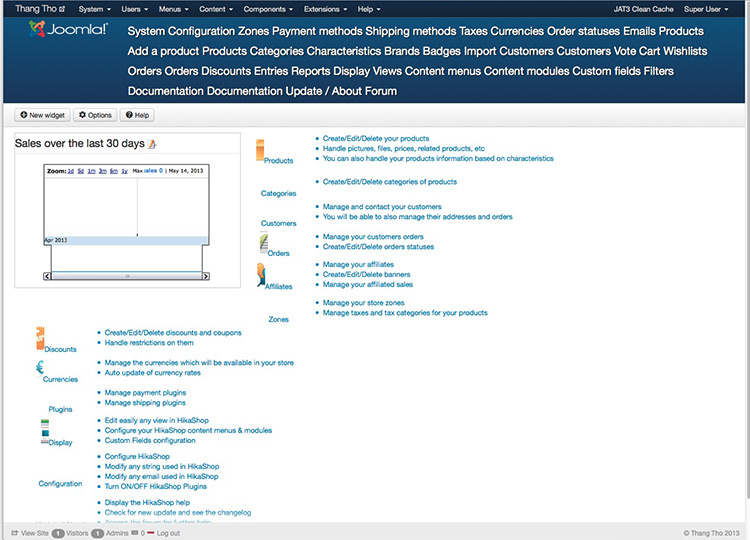Open Taxes in HikaShop menu

(x=473, y=31)
